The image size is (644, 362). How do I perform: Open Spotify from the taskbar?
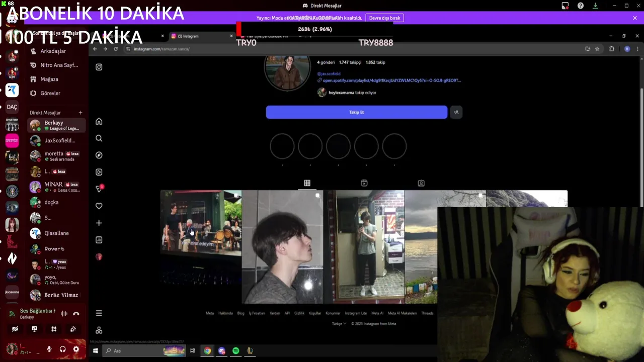(x=235, y=351)
